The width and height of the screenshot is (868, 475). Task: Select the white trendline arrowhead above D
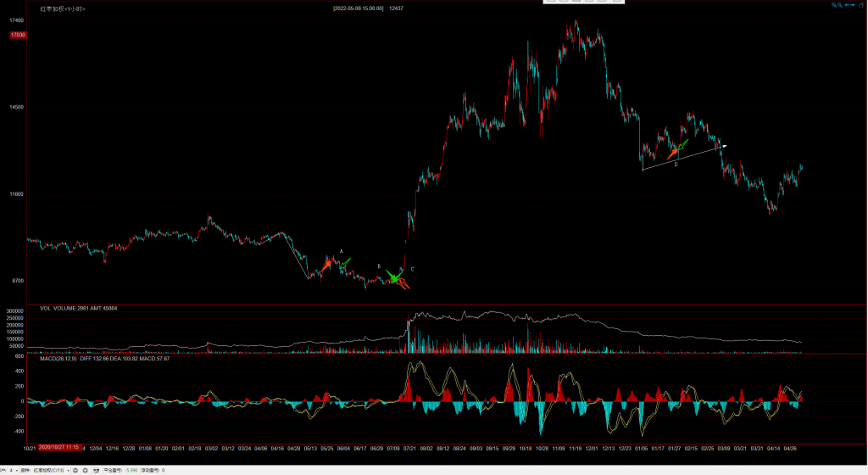pyautogui.click(x=724, y=146)
